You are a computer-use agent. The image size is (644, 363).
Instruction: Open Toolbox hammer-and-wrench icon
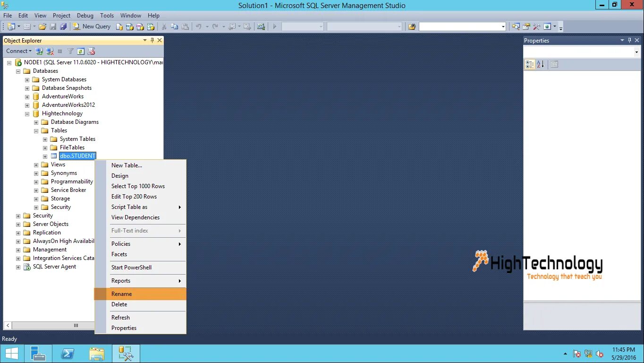tap(536, 26)
